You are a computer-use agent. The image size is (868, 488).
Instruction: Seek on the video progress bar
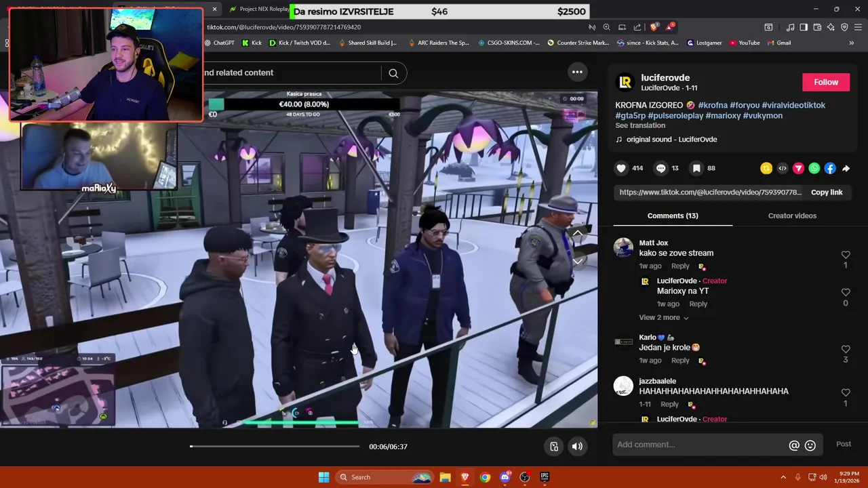tap(275, 446)
